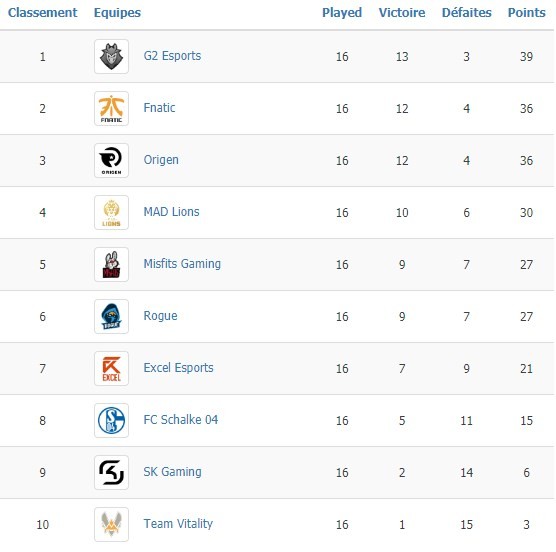The width and height of the screenshot is (556, 552).
Task: Click the Excel Esports logo
Action: tap(111, 368)
